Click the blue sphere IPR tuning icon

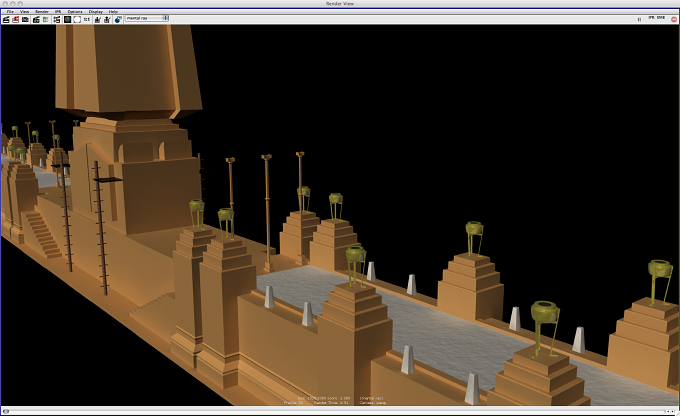pos(118,20)
